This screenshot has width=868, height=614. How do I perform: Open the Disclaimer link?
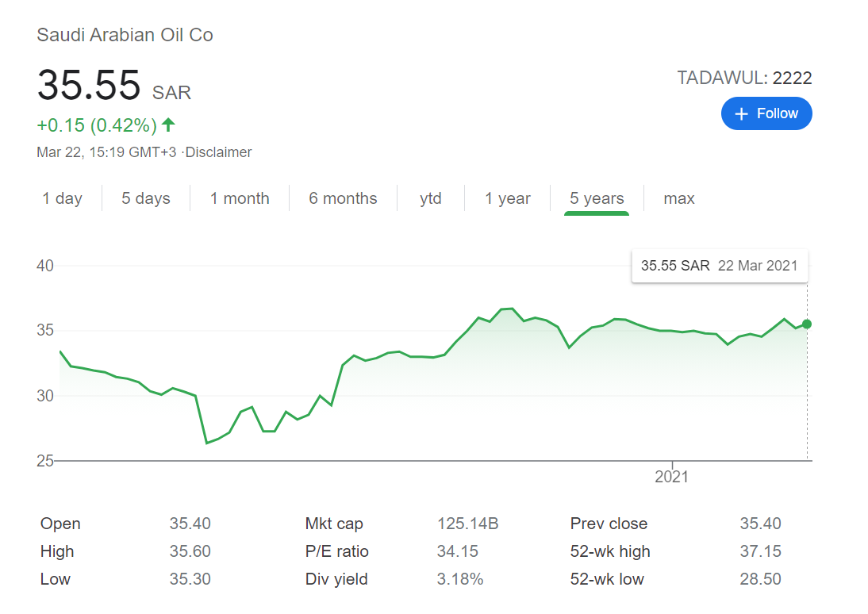218,152
